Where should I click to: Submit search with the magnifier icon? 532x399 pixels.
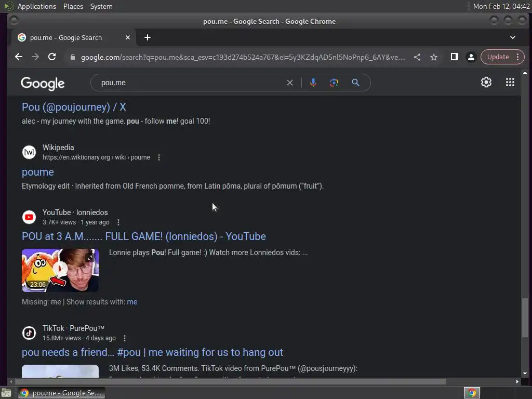355,83
